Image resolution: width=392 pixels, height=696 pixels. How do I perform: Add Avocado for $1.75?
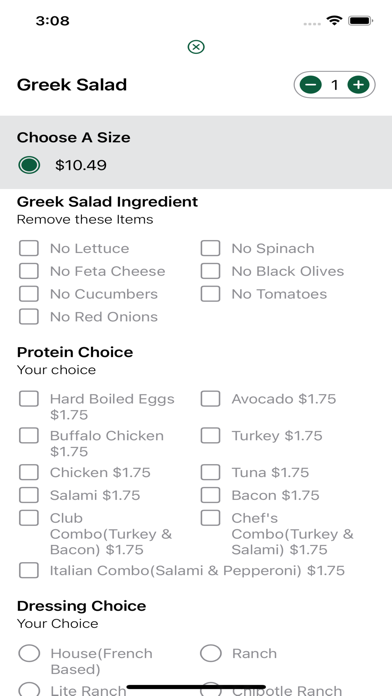click(210, 399)
